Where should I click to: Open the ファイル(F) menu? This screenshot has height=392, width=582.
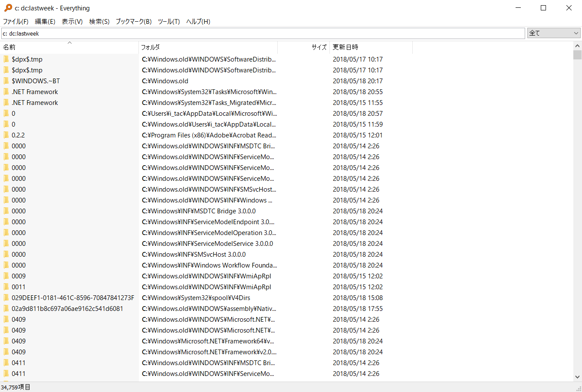click(16, 22)
